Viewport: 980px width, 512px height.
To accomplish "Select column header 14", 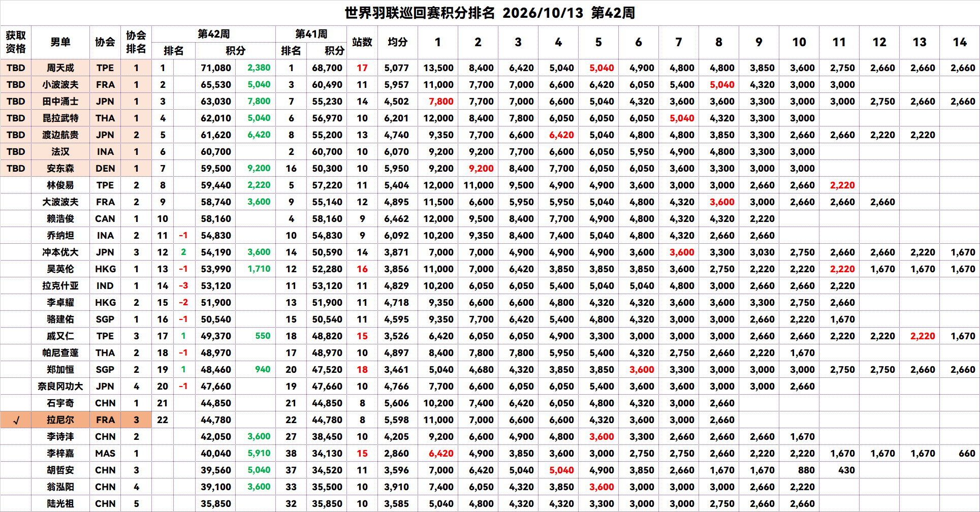I will point(960,42).
